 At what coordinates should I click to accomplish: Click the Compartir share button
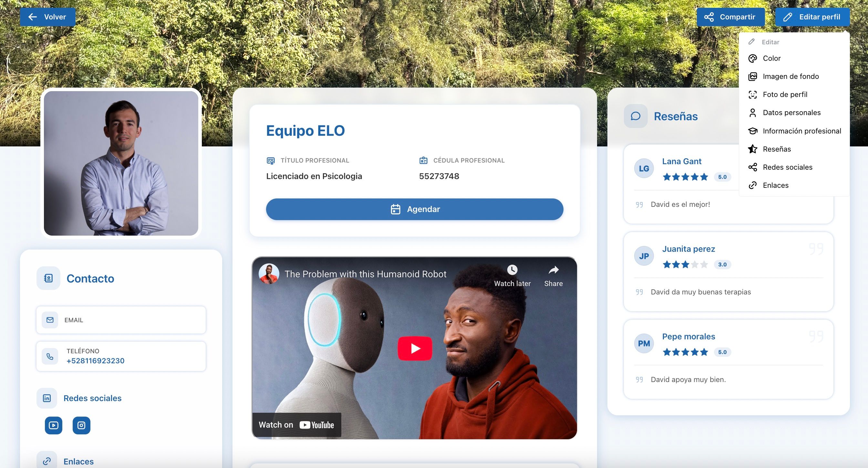click(730, 17)
